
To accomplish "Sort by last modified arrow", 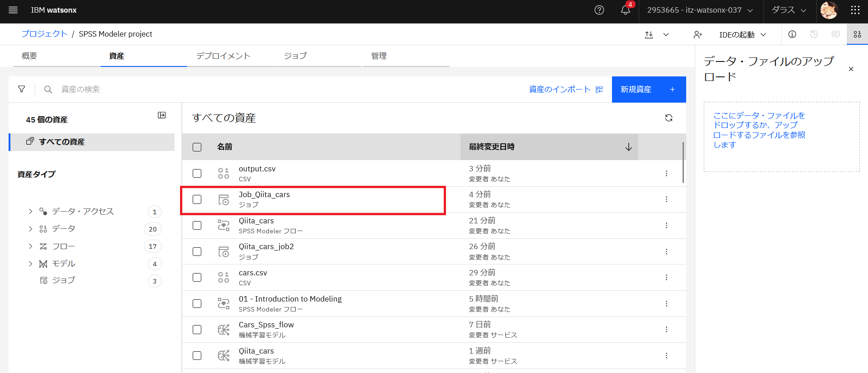I will [x=628, y=147].
